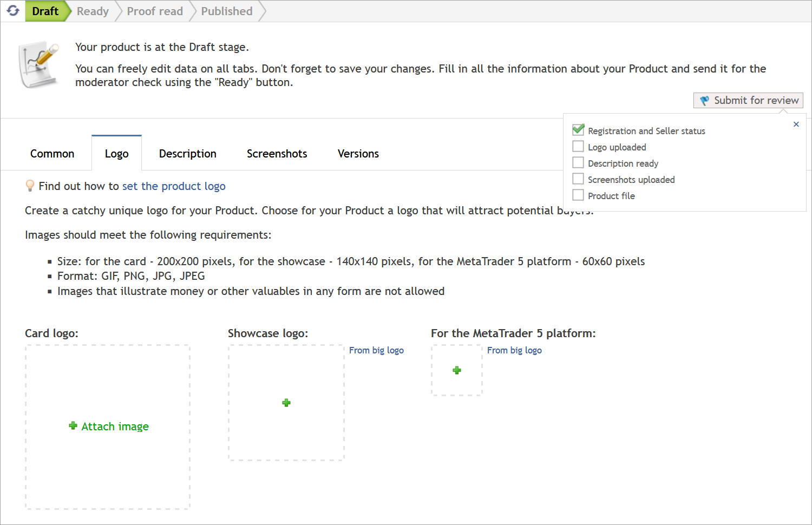Open the Versions tab
This screenshot has height=525, width=812.
coord(358,154)
